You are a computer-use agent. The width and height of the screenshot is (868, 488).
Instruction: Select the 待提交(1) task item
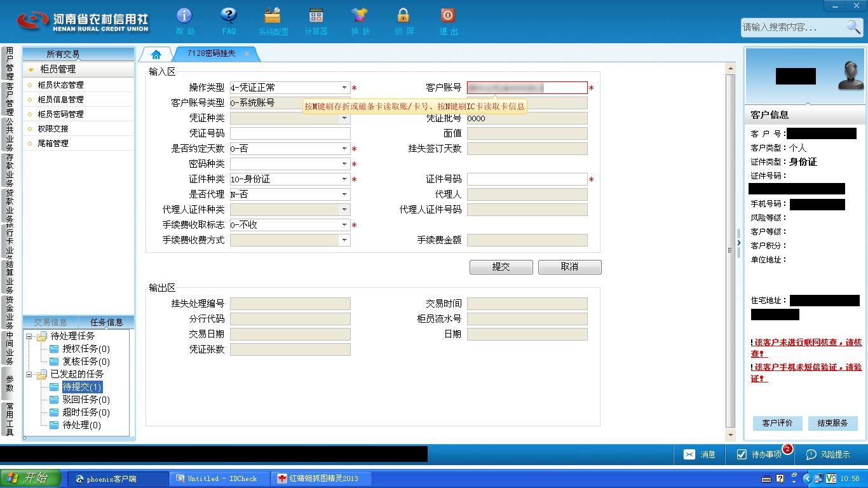click(x=82, y=387)
